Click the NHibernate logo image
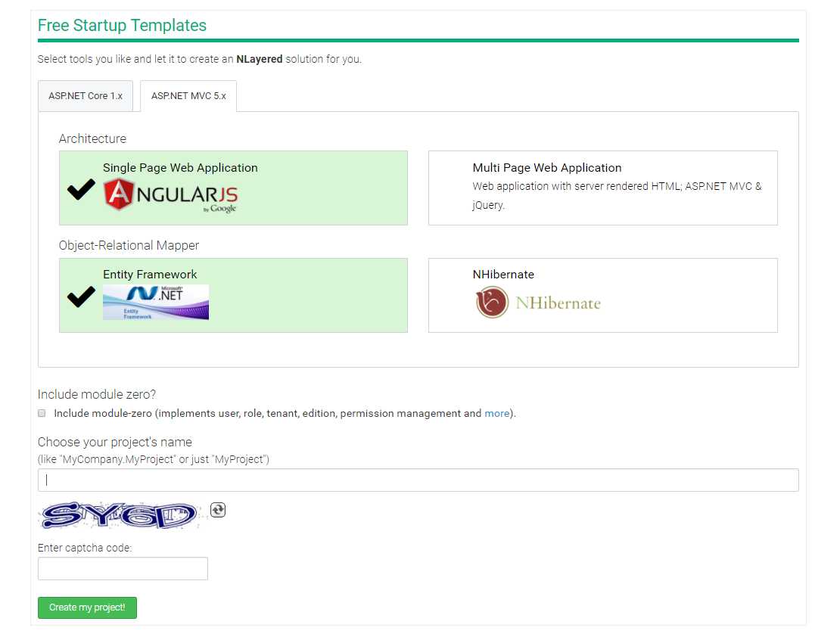This screenshot has width=840, height=637. [538, 302]
